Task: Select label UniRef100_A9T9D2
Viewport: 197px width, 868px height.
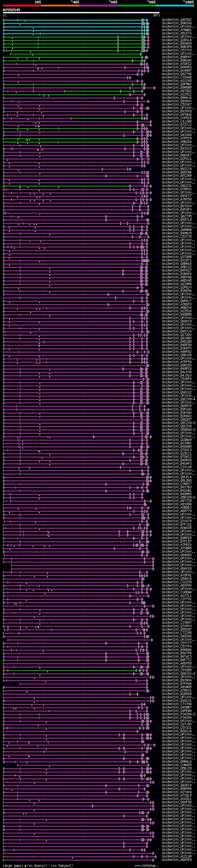Action: click(x=177, y=91)
